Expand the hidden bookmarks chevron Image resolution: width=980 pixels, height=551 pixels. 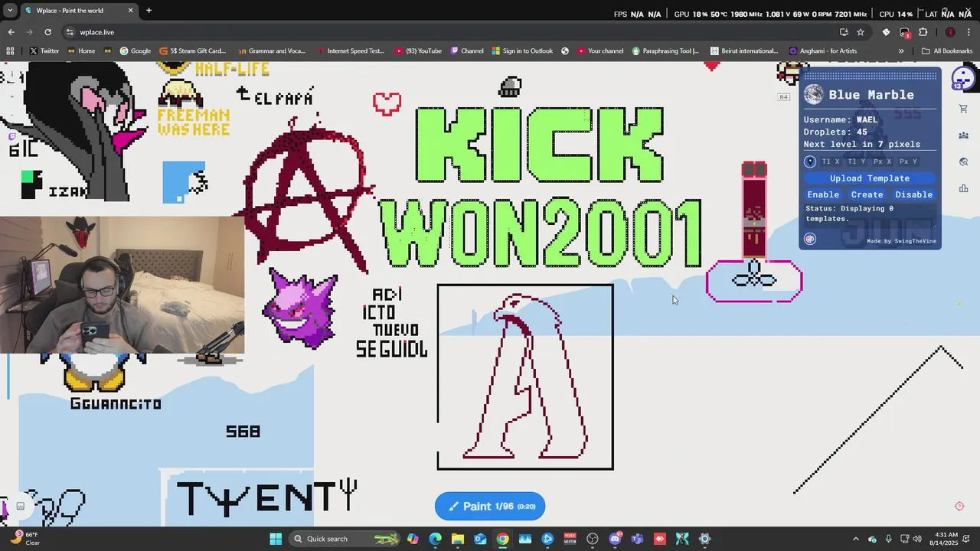[901, 51]
